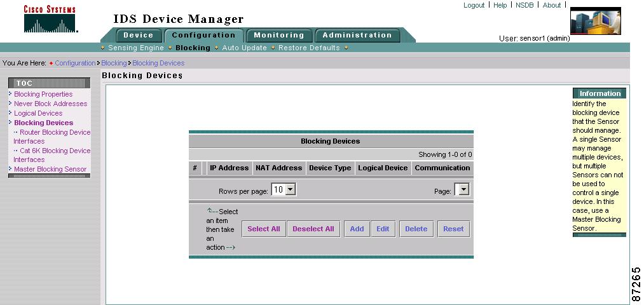Open Restore Defaults submenu

coord(309,48)
